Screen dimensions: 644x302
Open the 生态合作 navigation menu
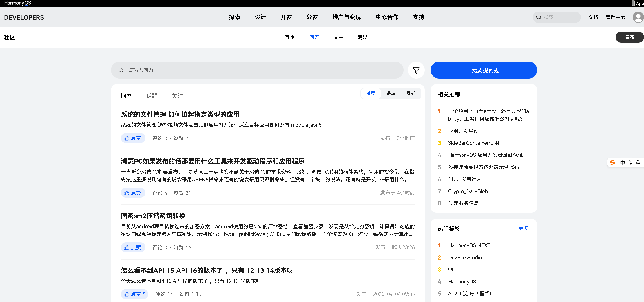[387, 17]
